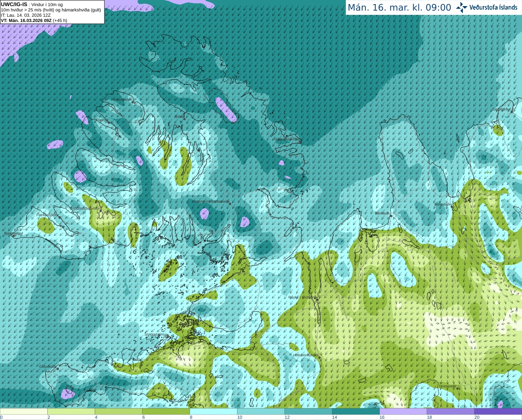
Task: Click the dark violet above-20 m/s legend swatch
Action: (498, 411)
